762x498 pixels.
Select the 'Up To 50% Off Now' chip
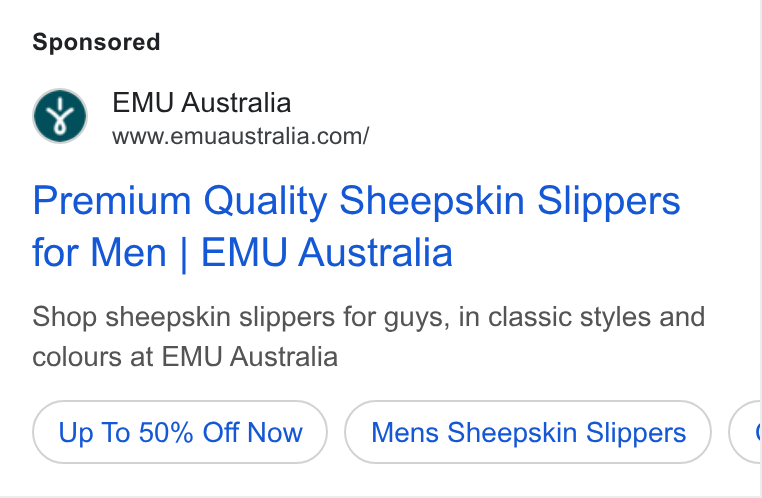click(180, 432)
